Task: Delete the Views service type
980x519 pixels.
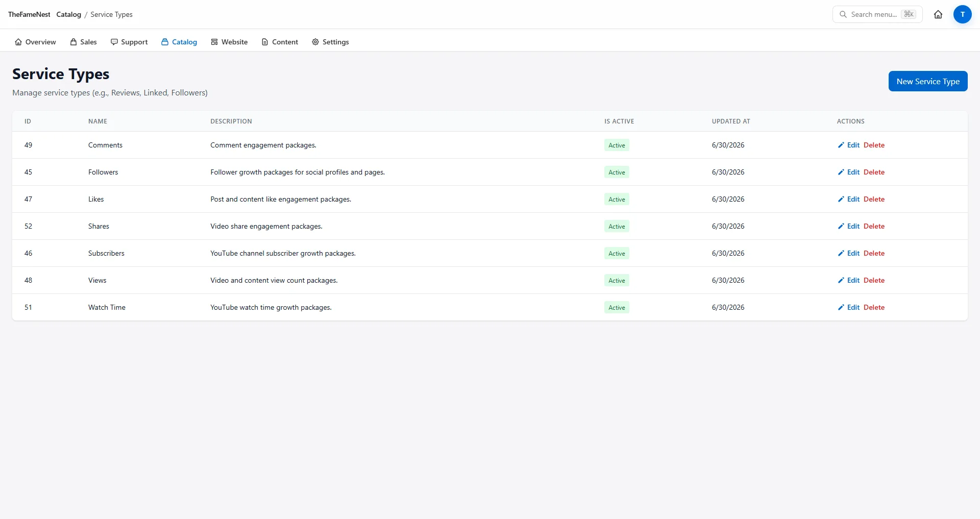Action: [874, 280]
